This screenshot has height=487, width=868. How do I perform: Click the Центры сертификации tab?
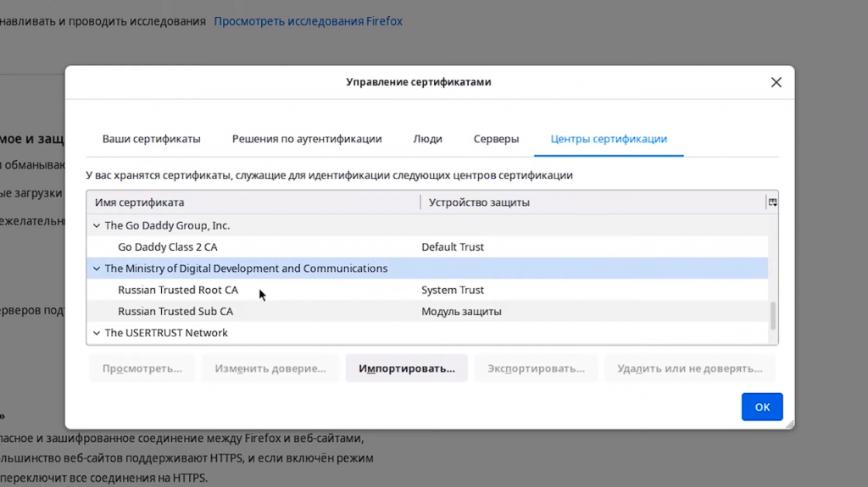pos(609,139)
